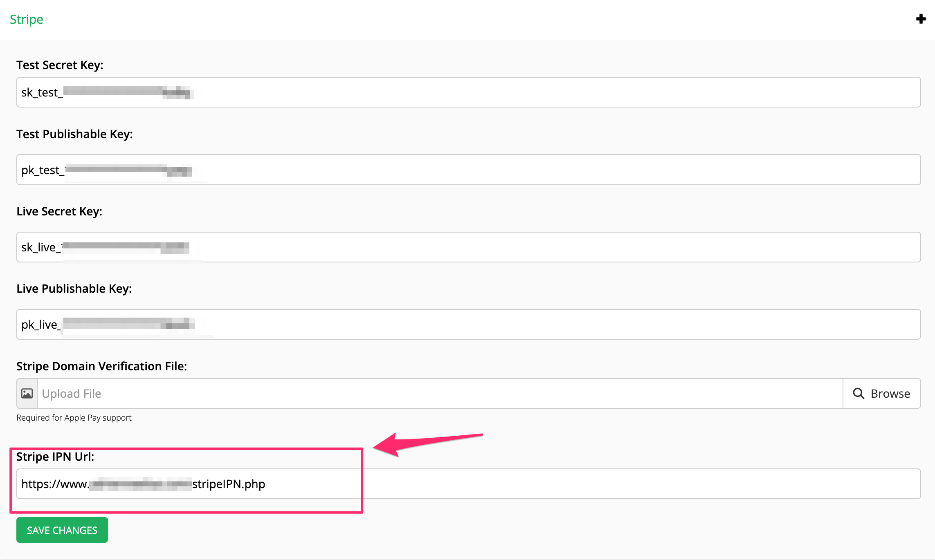Click the Live Secret Key label

point(59,211)
